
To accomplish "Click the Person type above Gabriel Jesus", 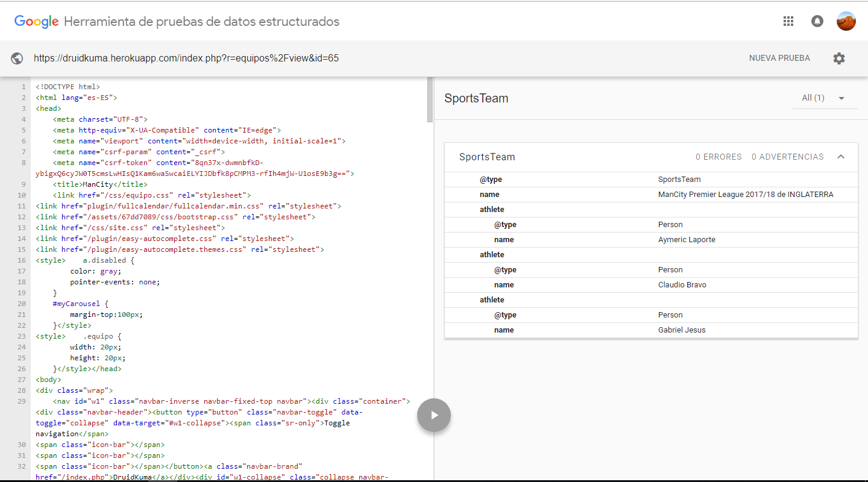I will pos(670,315).
